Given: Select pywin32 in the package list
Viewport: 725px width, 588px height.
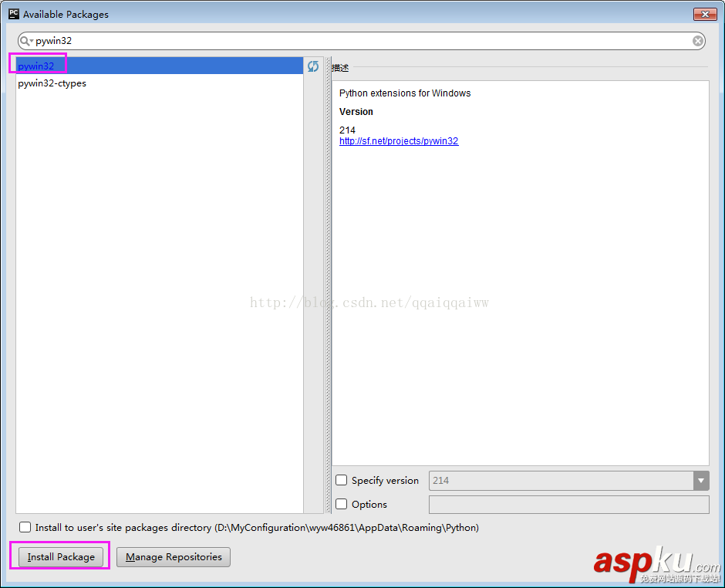Looking at the screenshot, I should tap(35, 66).
